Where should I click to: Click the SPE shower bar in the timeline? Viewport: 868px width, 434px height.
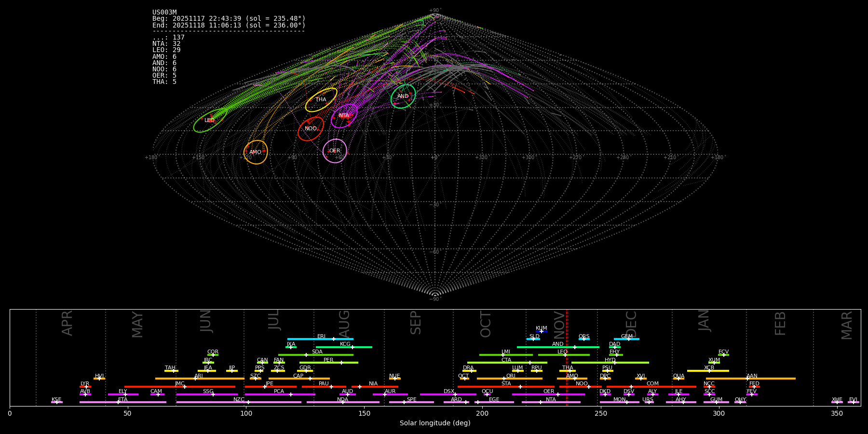pyautogui.click(x=411, y=402)
